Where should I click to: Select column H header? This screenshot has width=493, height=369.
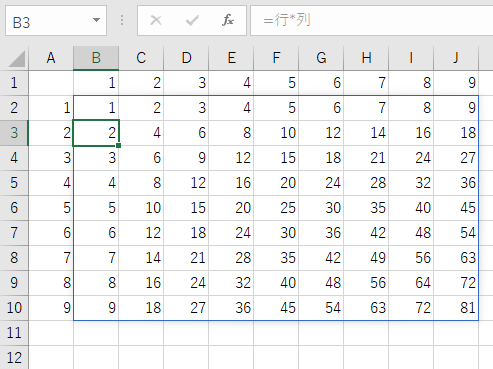(x=366, y=58)
